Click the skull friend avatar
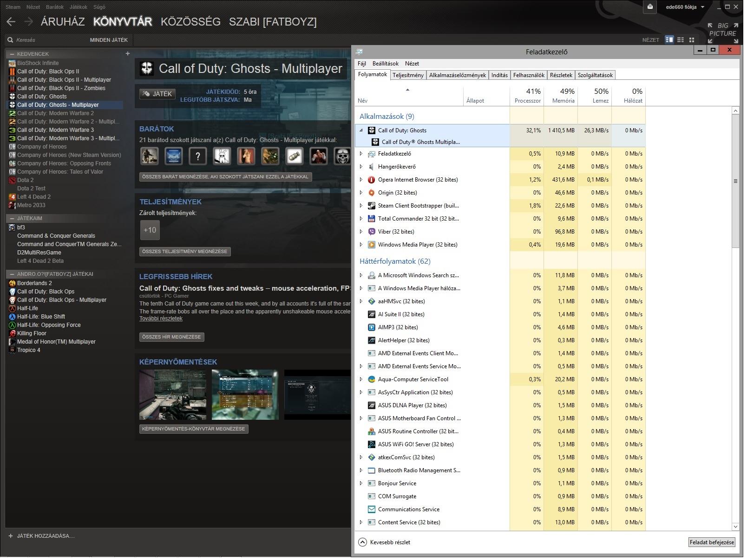 coord(342,156)
